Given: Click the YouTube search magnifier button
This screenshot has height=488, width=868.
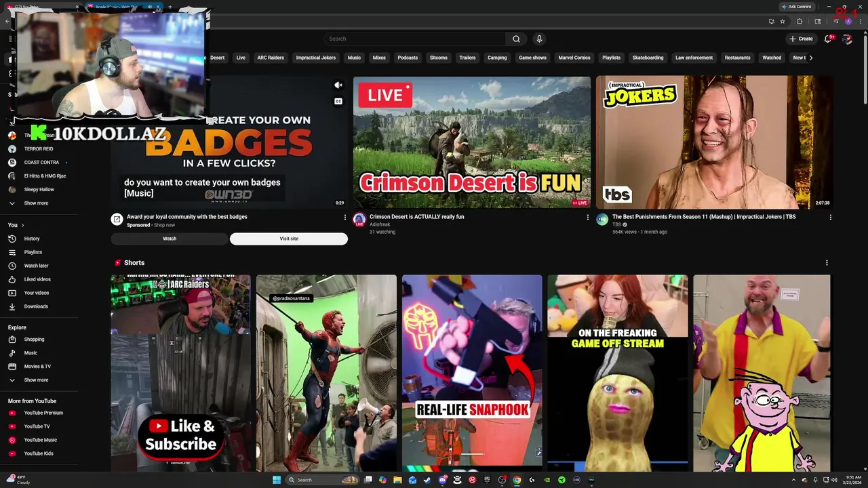Looking at the screenshot, I should click(x=516, y=39).
